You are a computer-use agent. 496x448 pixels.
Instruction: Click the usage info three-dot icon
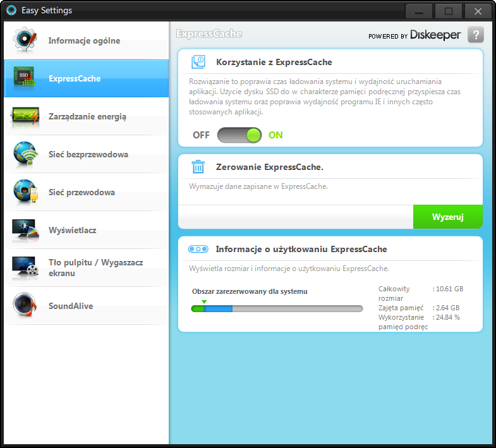coord(198,249)
